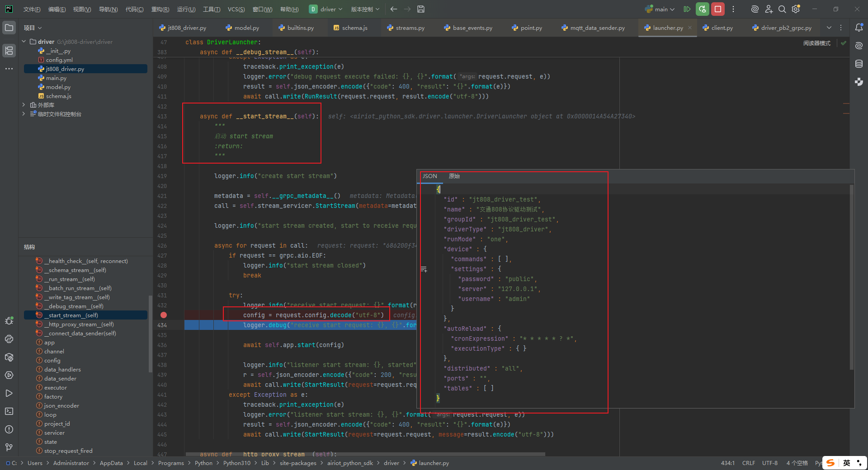This screenshot has width=868, height=470.
Task: Expand the 外部库 external libraries node
Action: click(24, 105)
